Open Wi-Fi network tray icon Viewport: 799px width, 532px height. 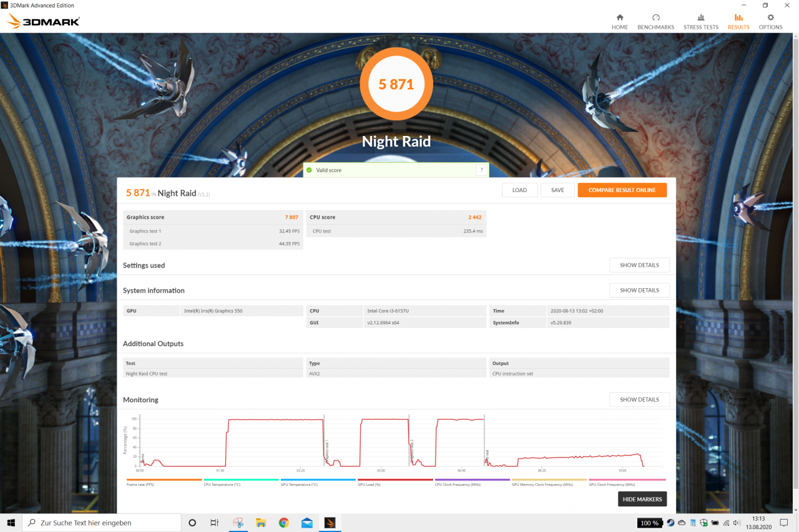[726, 523]
